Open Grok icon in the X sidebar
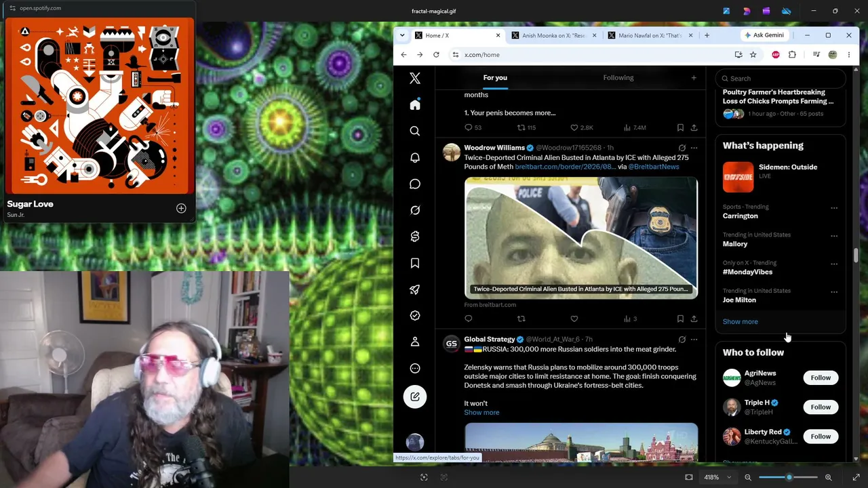The width and height of the screenshot is (868, 488). click(415, 210)
